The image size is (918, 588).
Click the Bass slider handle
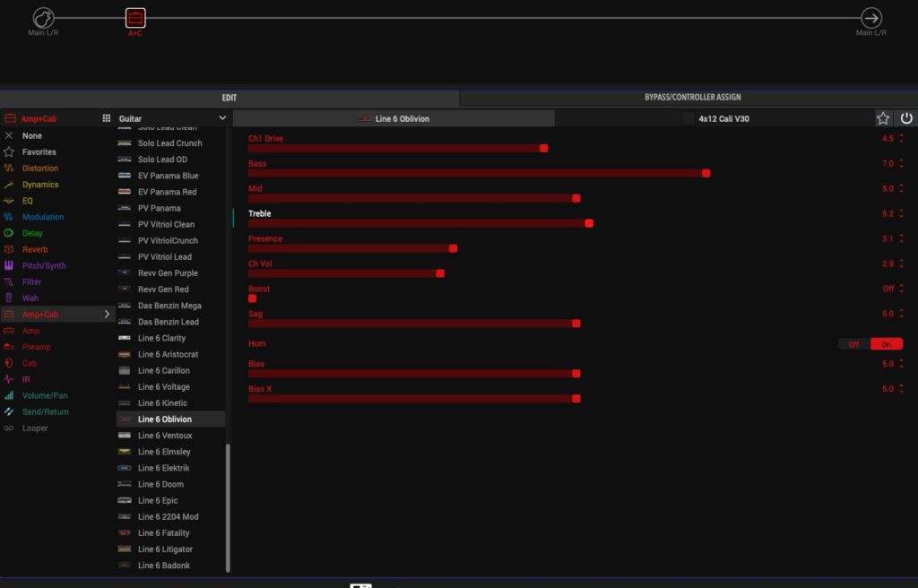click(x=706, y=173)
